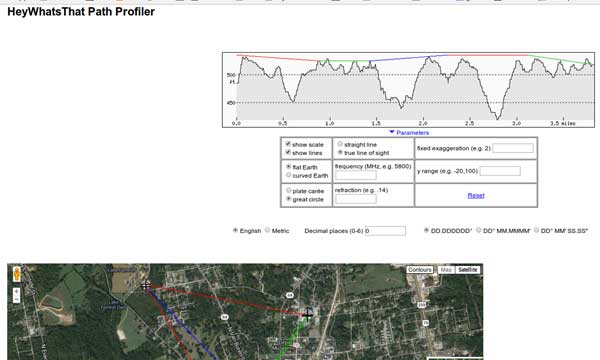Screen dimensions: 600x360
Task: Choose the curved Earth radio button
Action: coord(289,175)
